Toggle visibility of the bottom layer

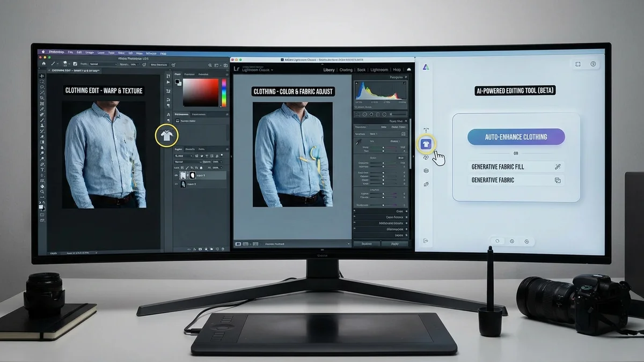point(175,184)
